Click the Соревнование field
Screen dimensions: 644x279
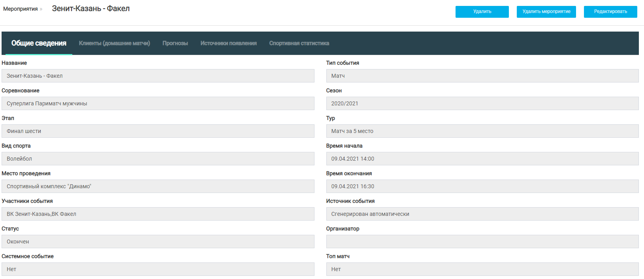(158, 103)
